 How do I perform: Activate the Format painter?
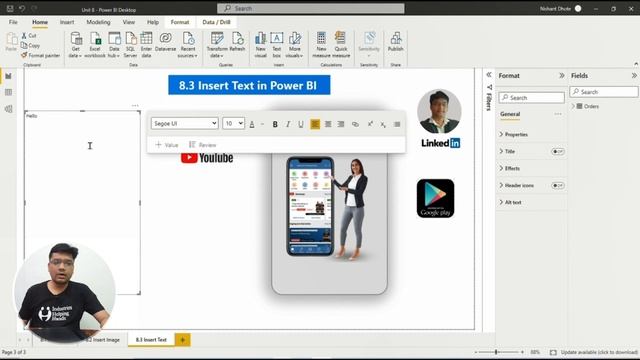(40, 55)
